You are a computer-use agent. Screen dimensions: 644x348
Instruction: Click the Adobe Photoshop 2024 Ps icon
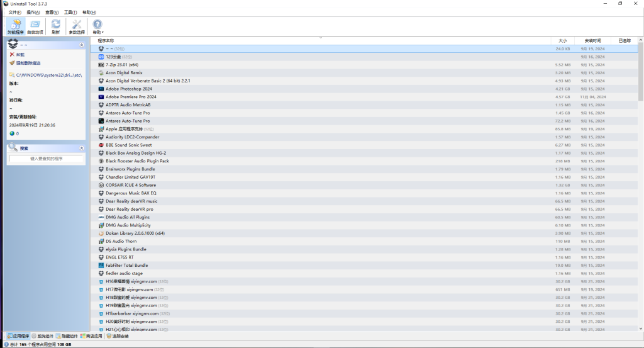tap(101, 89)
